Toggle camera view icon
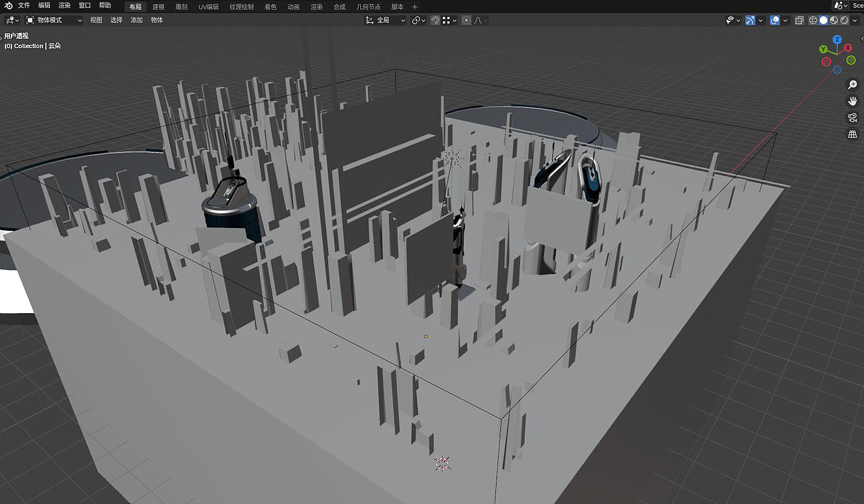The height and width of the screenshot is (504, 864). coord(853,118)
